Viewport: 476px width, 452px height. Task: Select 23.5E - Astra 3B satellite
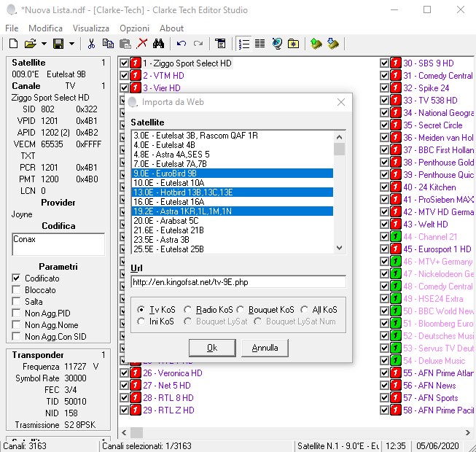(233, 240)
